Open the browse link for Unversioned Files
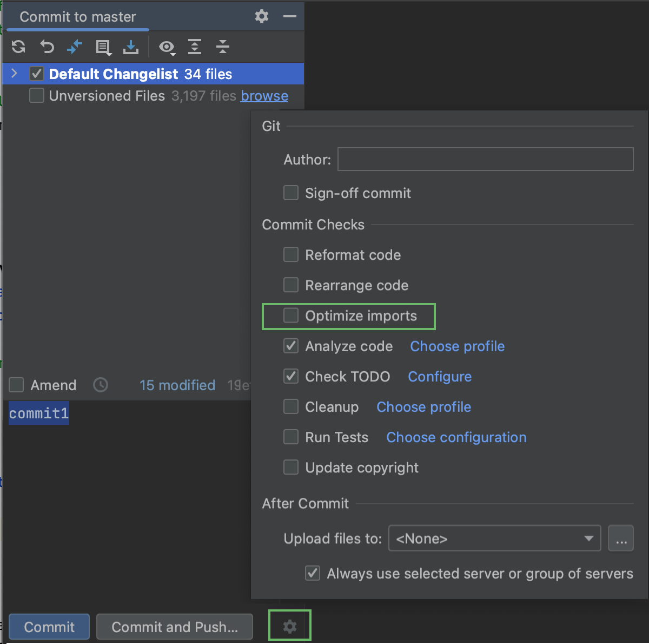Viewport: 649px width, 644px height. pos(264,96)
